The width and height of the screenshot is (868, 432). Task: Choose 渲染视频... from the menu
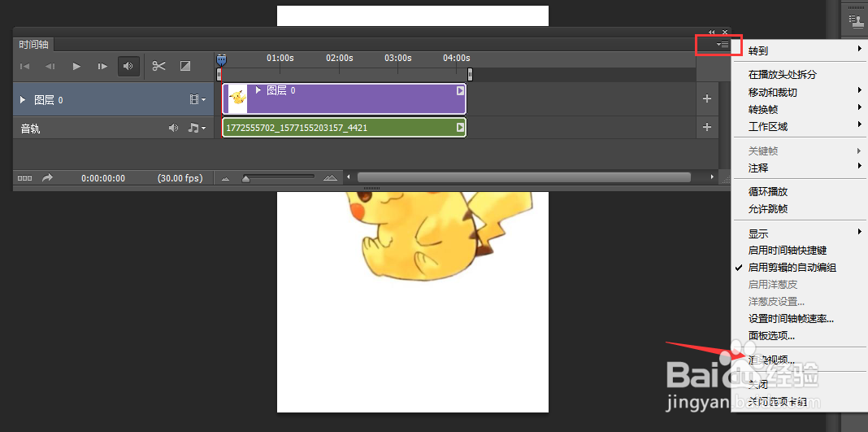point(799,360)
